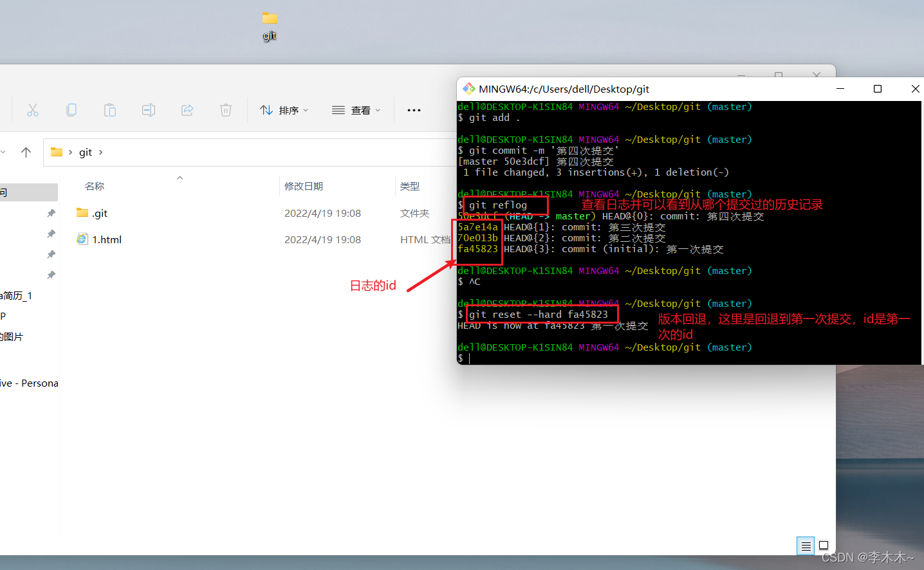The image size is (924, 570).
Task: Click the third pin icon in navigation pane
Action: [51, 254]
